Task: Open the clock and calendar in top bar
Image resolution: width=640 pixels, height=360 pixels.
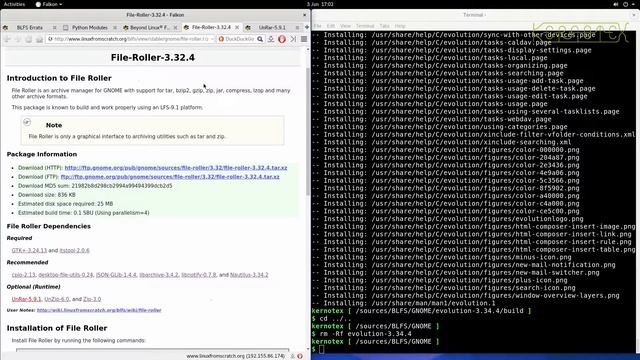Action: coord(320,4)
